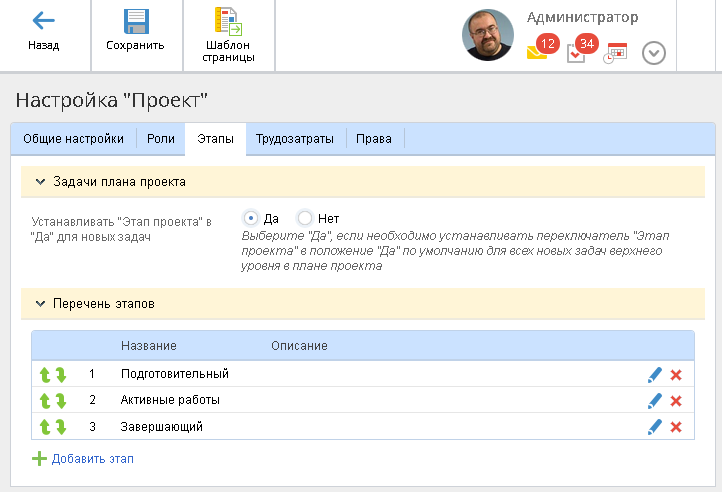
Task: Collapse the Перечень этапов section
Action: coord(41,303)
